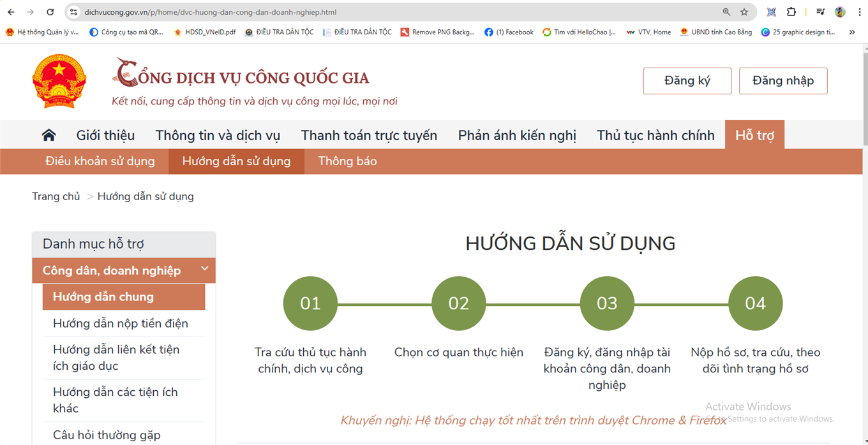This screenshot has width=868, height=445.
Task: Open the Chrome profile avatar
Action: coord(840,12)
